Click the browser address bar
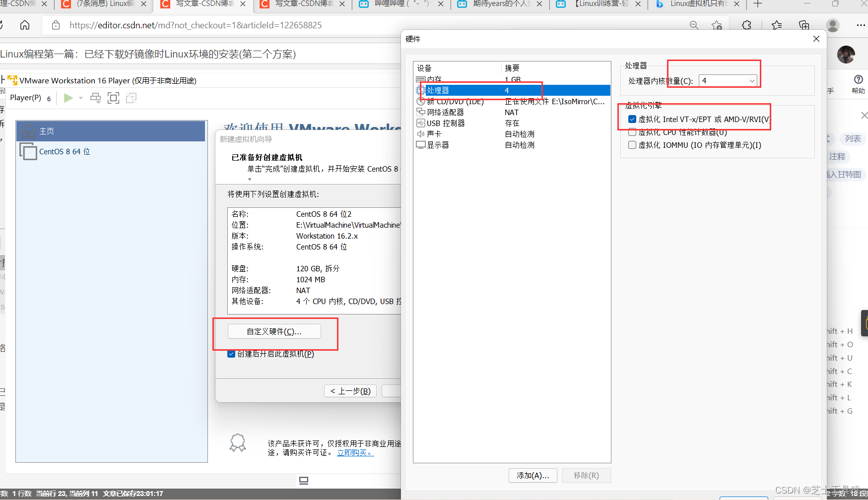 [199, 25]
